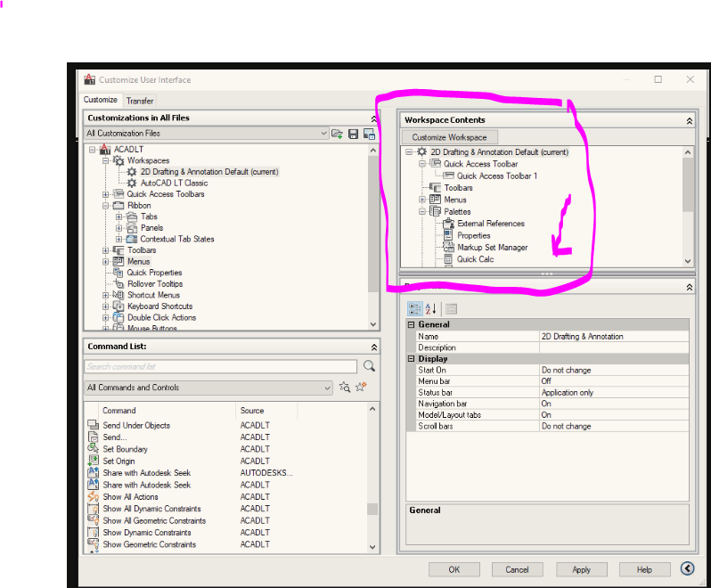Select 2D Drafting & Annotation Default workspace
Viewport: 711px width, 588px height.
tap(209, 172)
